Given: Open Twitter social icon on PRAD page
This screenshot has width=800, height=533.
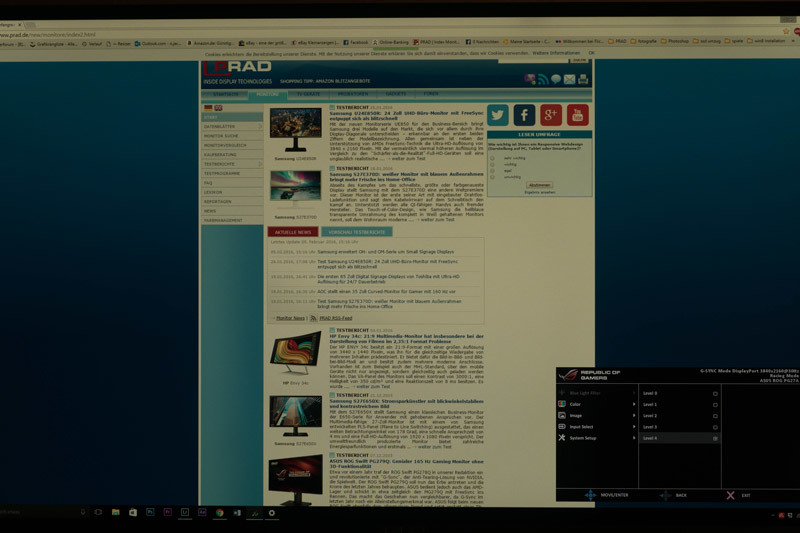Looking at the screenshot, I should click(497, 115).
